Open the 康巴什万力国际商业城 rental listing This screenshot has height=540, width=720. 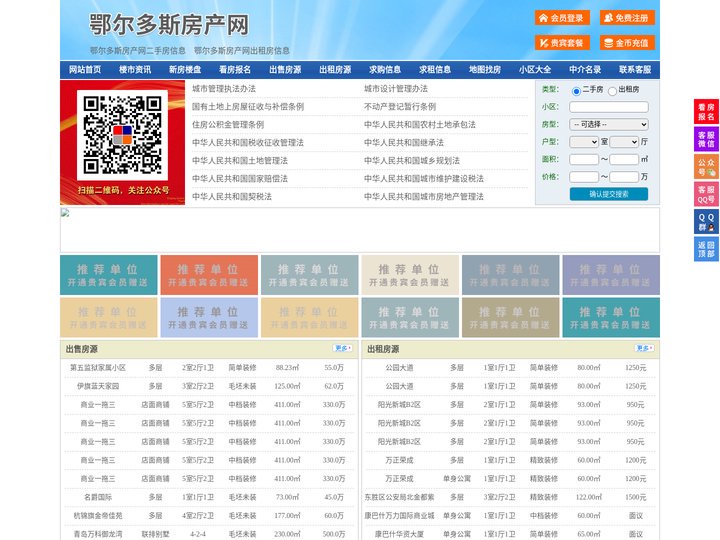(x=399, y=516)
